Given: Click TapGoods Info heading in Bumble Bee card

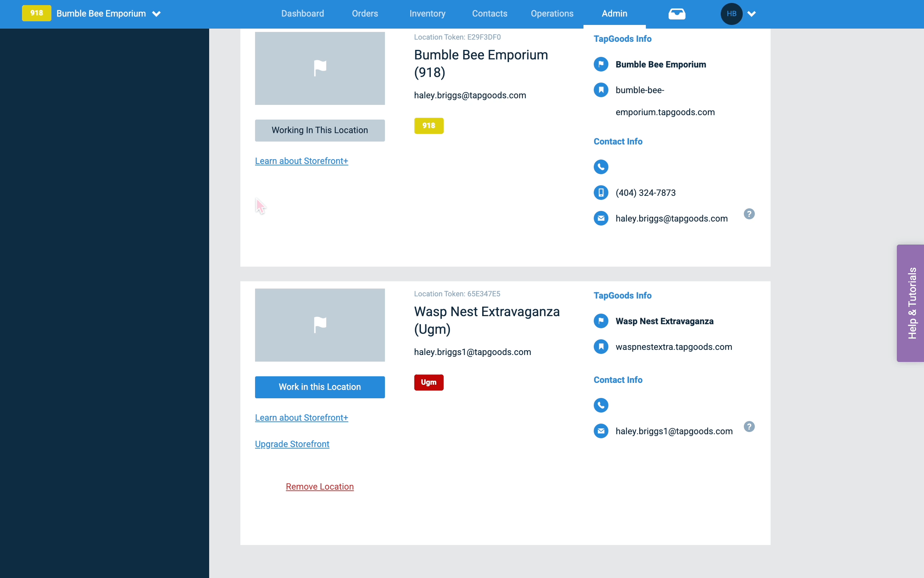Looking at the screenshot, I should coord(622,39).
